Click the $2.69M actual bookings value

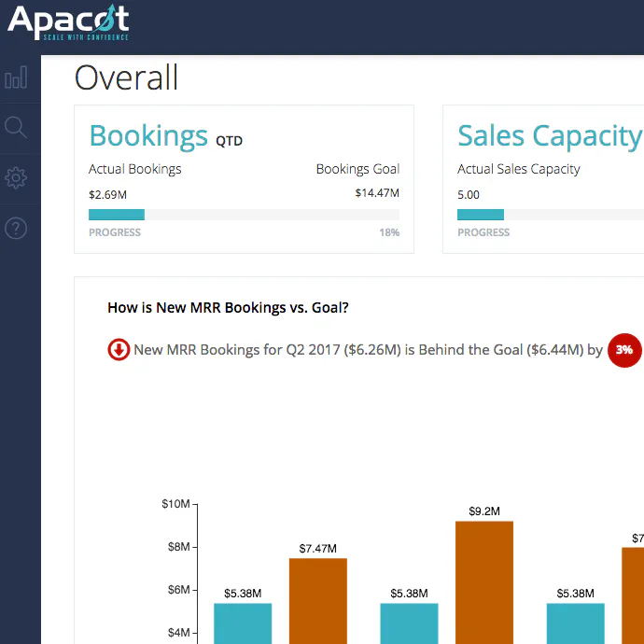pos(107,195)
